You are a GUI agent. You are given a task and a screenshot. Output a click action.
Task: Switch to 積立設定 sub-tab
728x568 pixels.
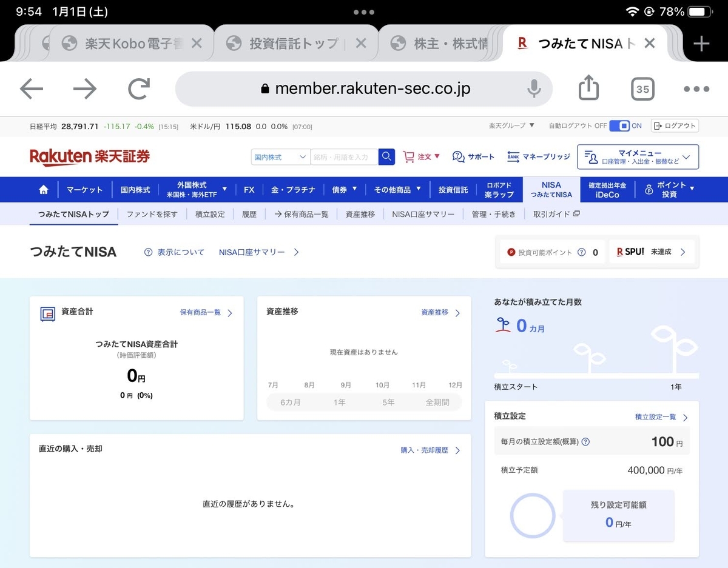click(x=210, y=214)
